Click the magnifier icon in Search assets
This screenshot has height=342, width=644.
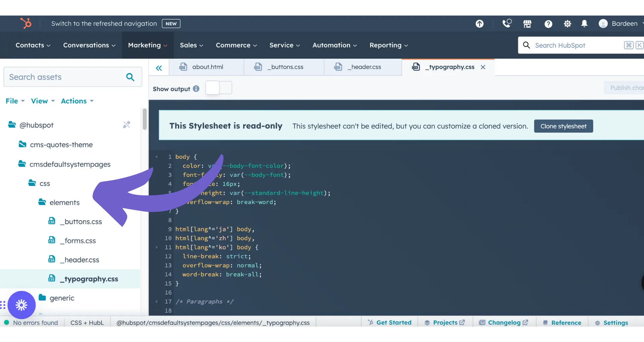coord(130,77)
